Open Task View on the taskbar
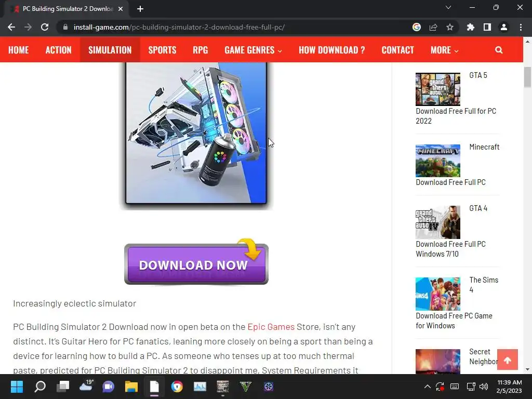Image resolution: width=532 pixels, height=399 pixels. coord(63,387)
